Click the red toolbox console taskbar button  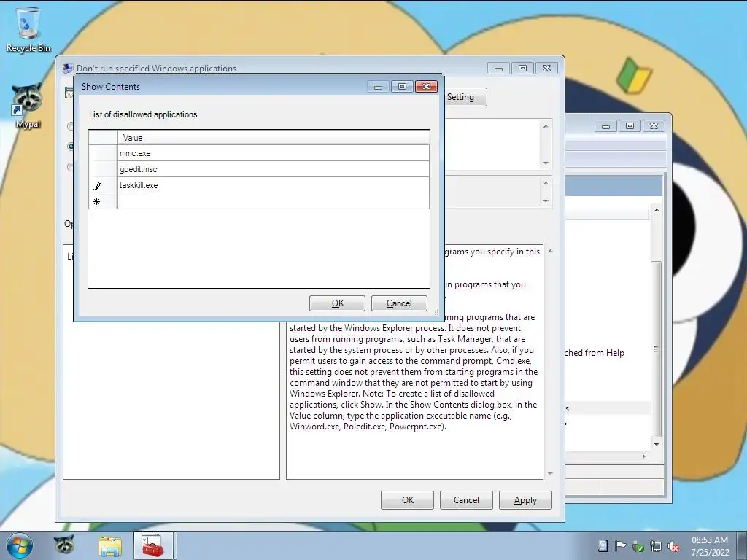point(153,545)
